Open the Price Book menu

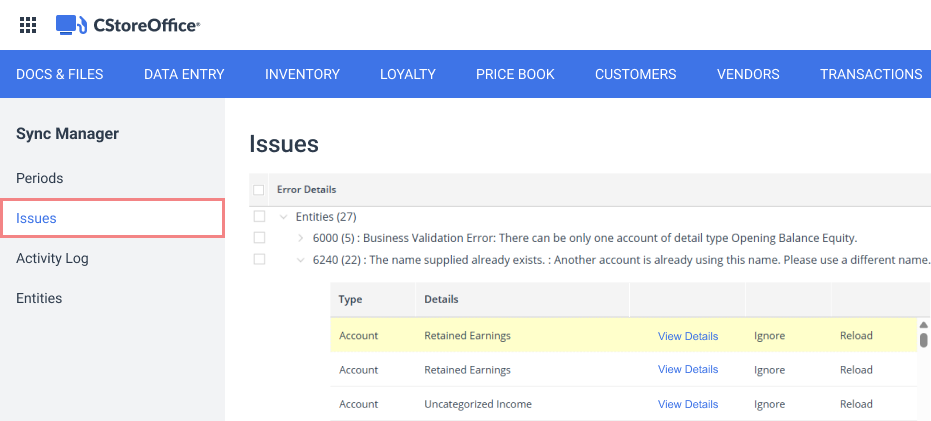[515, 74]
